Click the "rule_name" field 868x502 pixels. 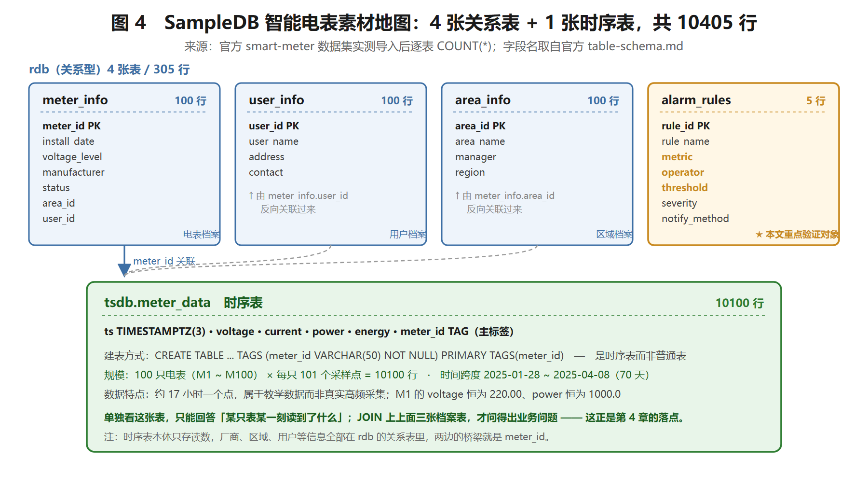coord(685,141)
